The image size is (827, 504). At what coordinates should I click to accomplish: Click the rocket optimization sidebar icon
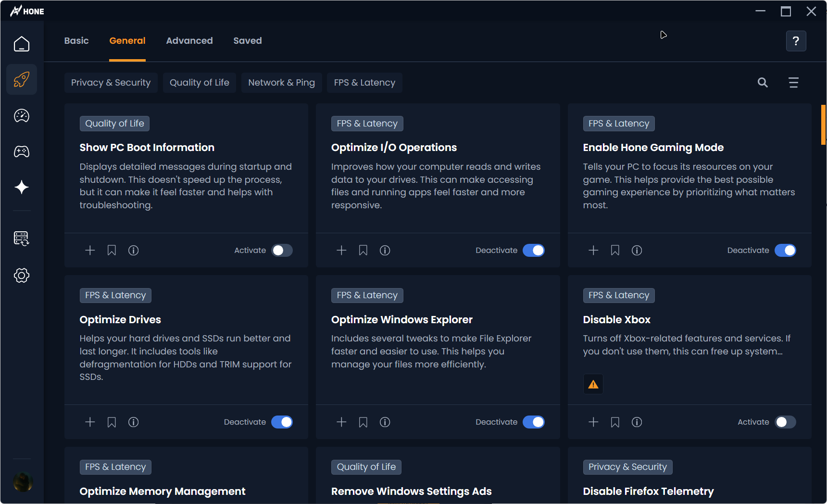(x=22, y=79)
